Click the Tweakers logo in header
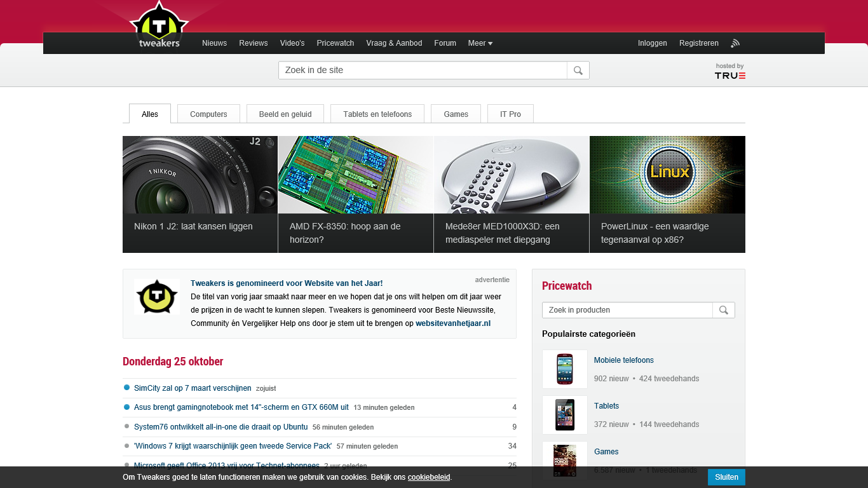The height and width of the screenshot is (488, 868). (159, 25)
